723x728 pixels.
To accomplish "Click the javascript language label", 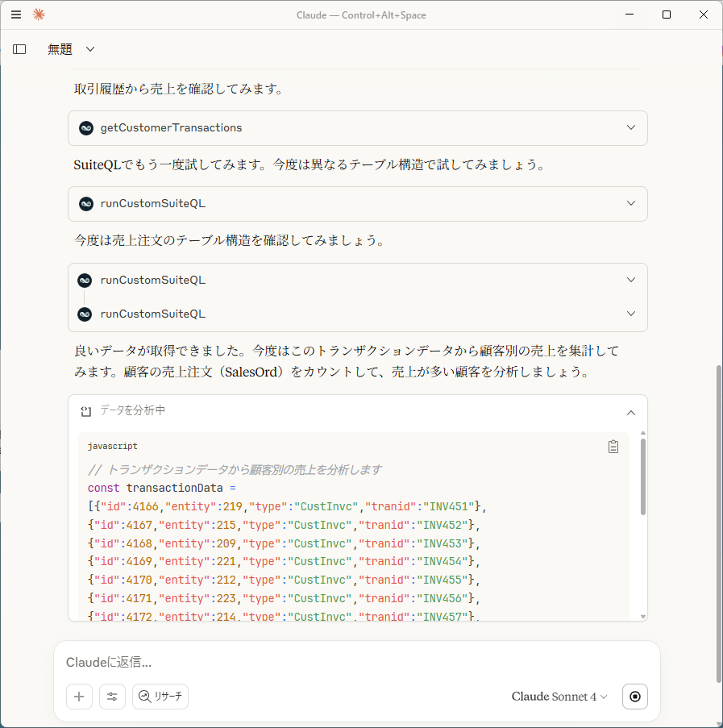I will [113, 446].
